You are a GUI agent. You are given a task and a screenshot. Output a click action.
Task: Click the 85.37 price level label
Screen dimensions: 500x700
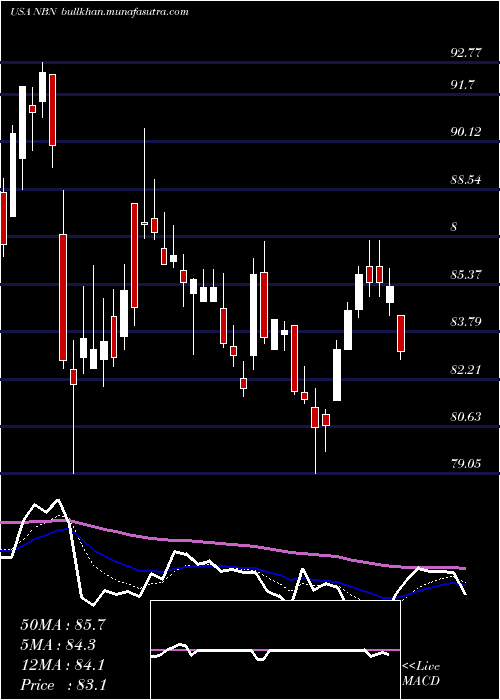pyautogui.click(x=466, y=274)
